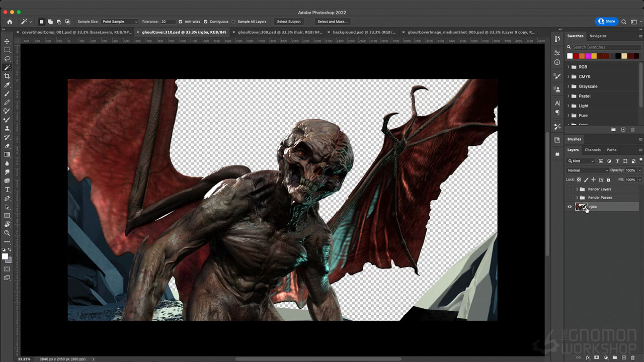
Task: Show the Render Layers group visibility
Action: coord(570,189)
